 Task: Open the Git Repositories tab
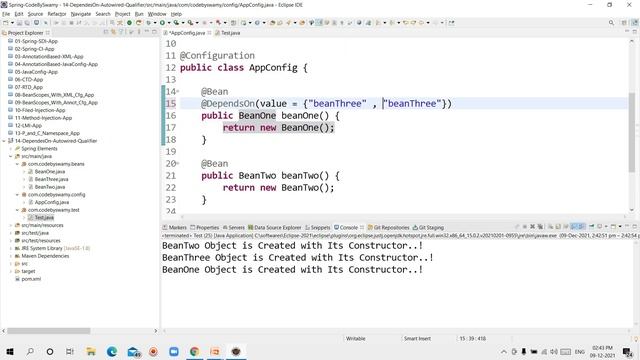click(389, 227)
